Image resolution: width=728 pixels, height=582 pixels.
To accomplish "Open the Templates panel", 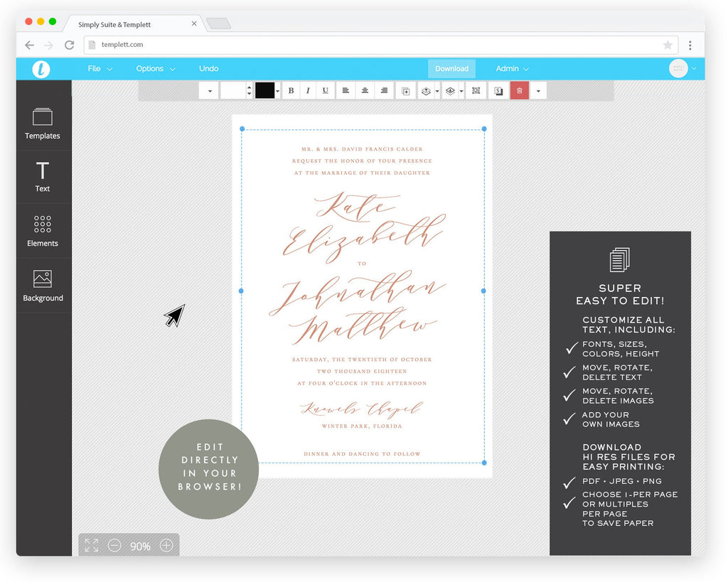I will tap(42, 124).
